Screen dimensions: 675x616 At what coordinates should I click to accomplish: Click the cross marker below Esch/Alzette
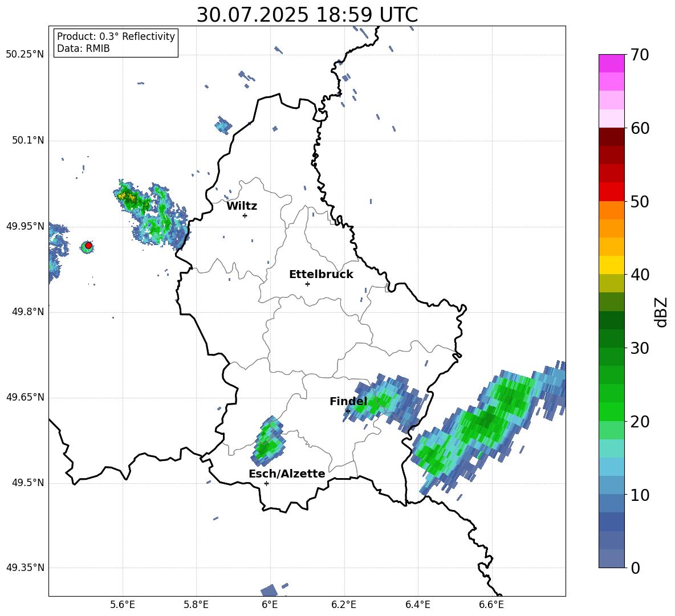(x=266, y=483)
